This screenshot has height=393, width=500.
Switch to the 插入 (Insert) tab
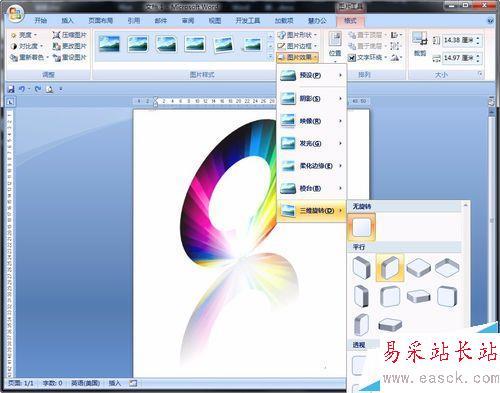click(67, 21)
